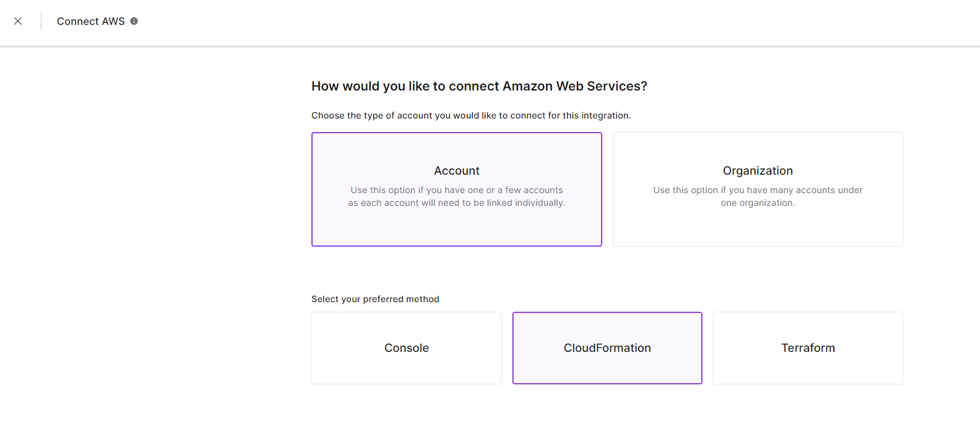Click the 'How would you like to connect' heading
Screen dimensions: 980x422
[x=479, y=86]
